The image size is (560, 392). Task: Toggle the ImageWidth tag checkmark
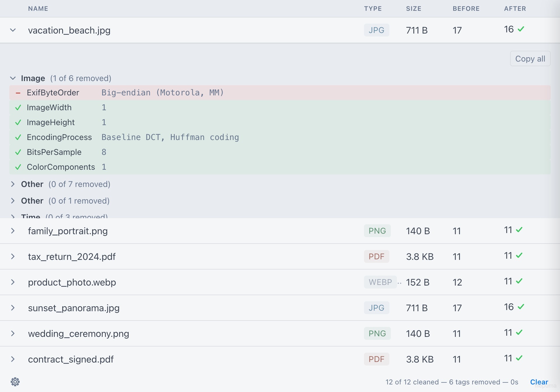pos(18,108)
